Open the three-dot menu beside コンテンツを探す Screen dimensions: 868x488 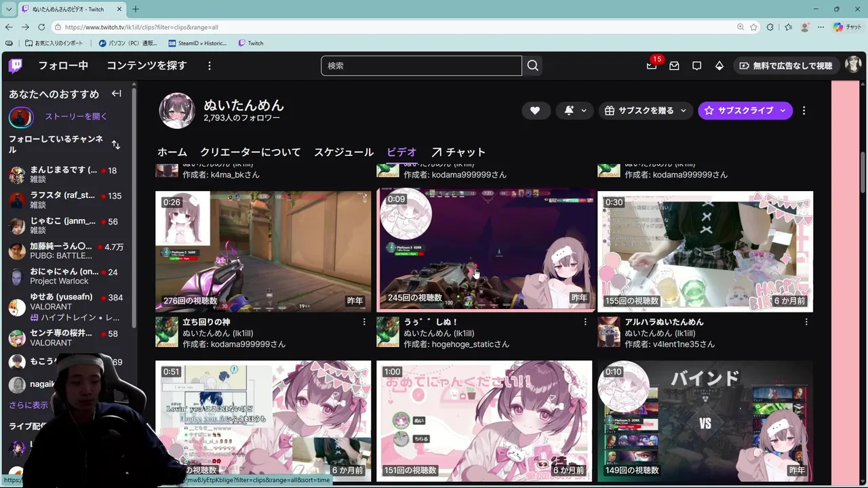tap(210, 66)
